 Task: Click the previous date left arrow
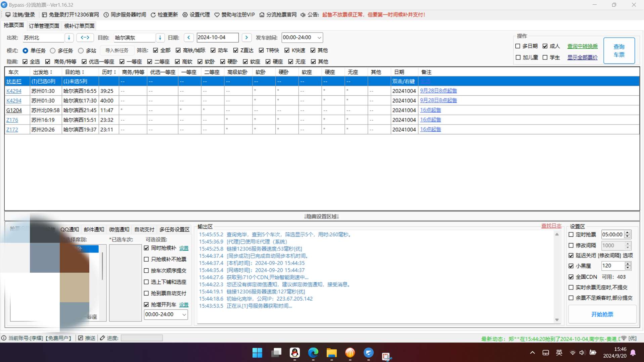point(189,38)
